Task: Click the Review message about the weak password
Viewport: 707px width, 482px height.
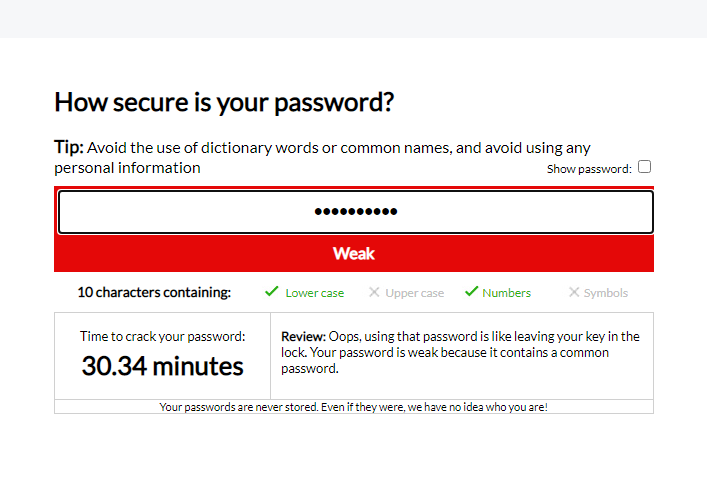Action: click(460, 352)
